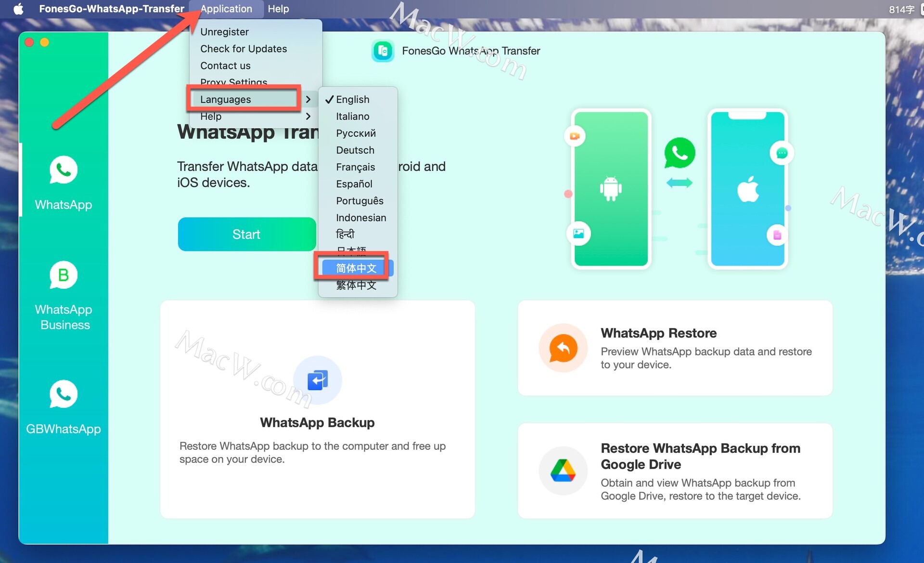The width and height of the screenshot is (924, 563).
Task: Expand the Help submenu arrow
Action: [x=308, y=116]
